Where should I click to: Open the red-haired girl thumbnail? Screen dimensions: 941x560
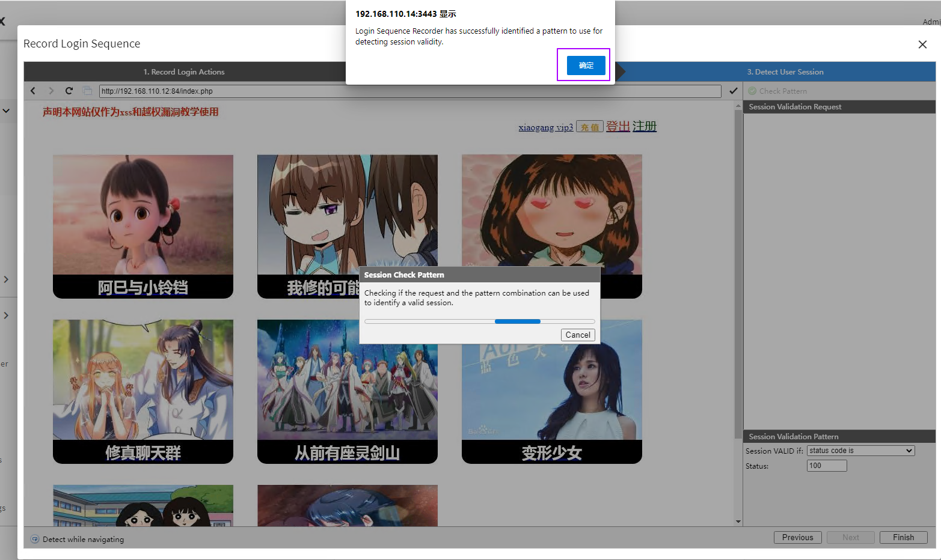tap(552, 227)
